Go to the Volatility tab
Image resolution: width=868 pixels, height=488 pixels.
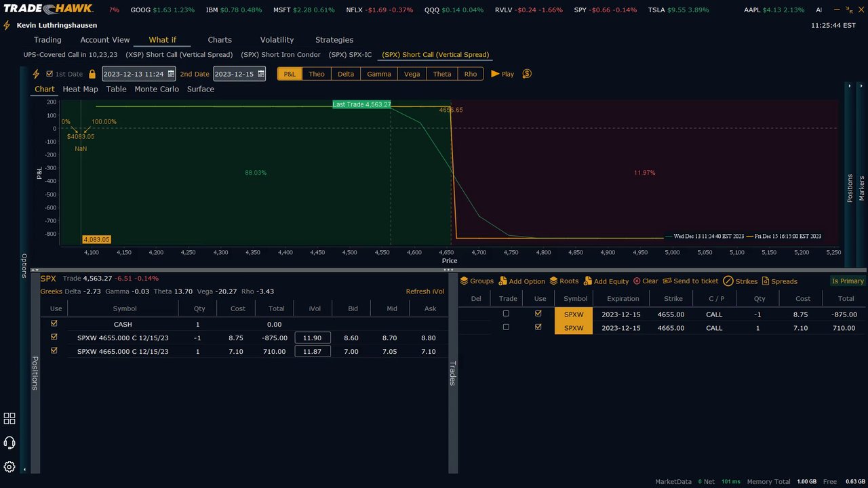[x=277, y=40]
